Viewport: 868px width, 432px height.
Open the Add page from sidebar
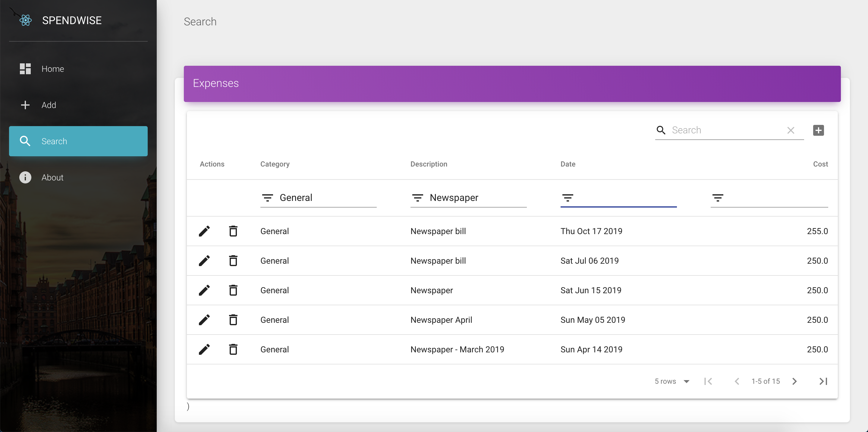pos(49,105)
